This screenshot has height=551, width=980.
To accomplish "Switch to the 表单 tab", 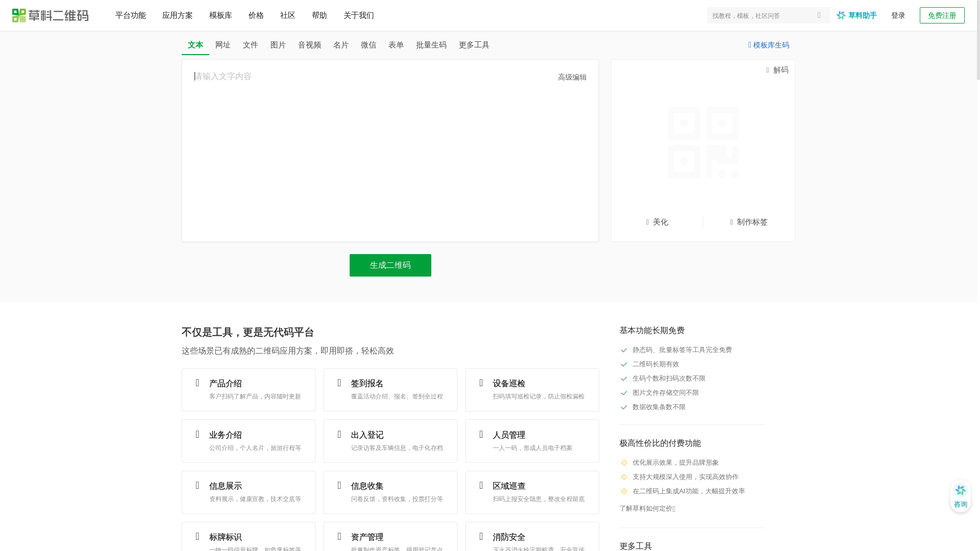I will click(396, 45).
